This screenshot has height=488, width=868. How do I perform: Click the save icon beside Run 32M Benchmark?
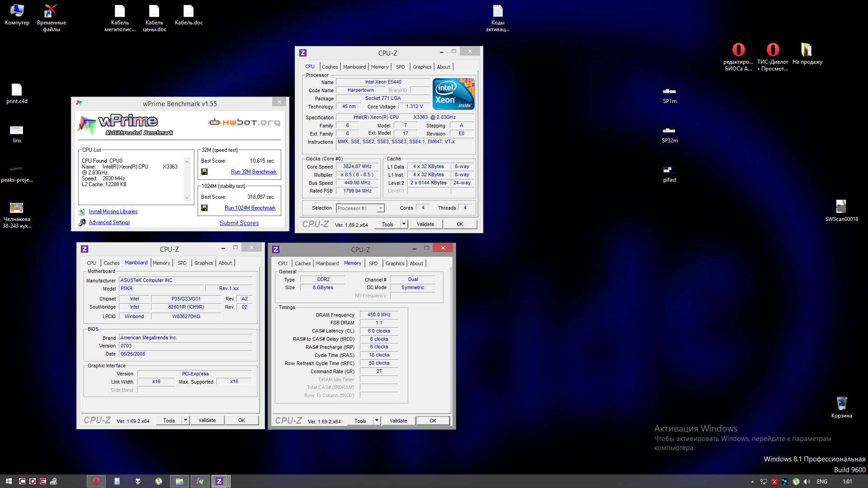pyautogui.click(x=204, y=172)
